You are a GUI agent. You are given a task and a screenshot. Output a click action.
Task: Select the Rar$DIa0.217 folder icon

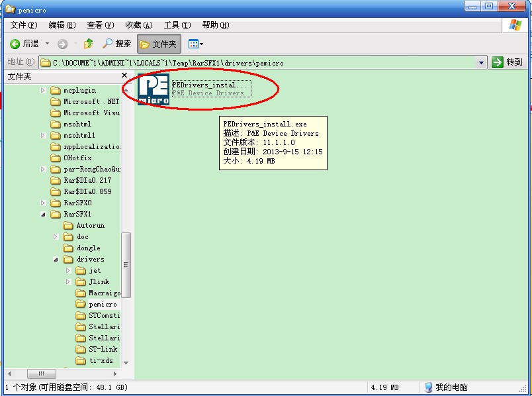[56, 180]
